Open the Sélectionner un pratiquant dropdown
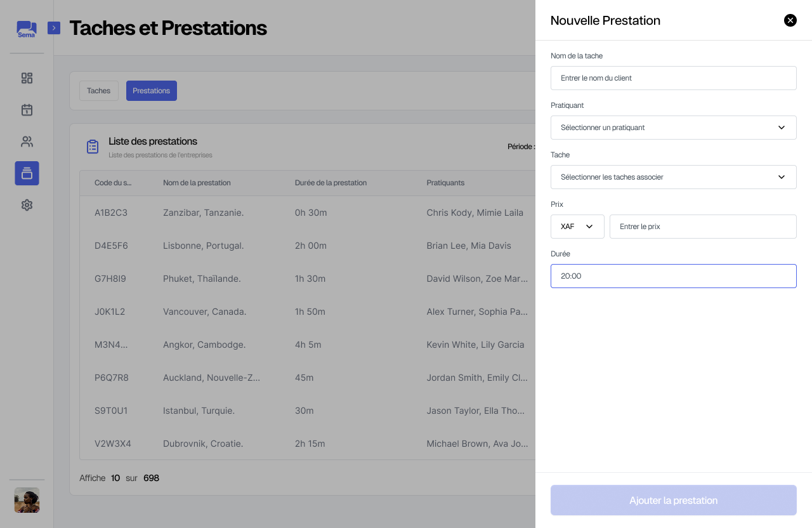Screen dimensions: 812x528 point(673,128)
